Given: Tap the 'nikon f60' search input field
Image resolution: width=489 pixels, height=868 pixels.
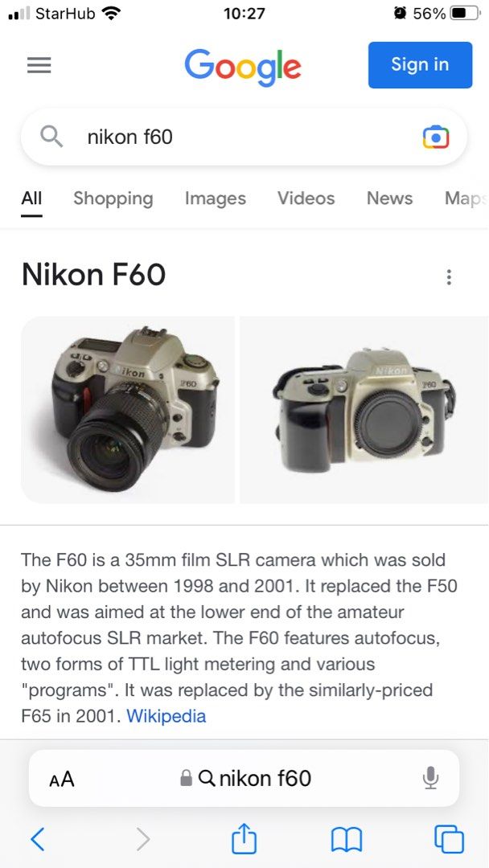Looking at the screenshot, I should (244, 137).
